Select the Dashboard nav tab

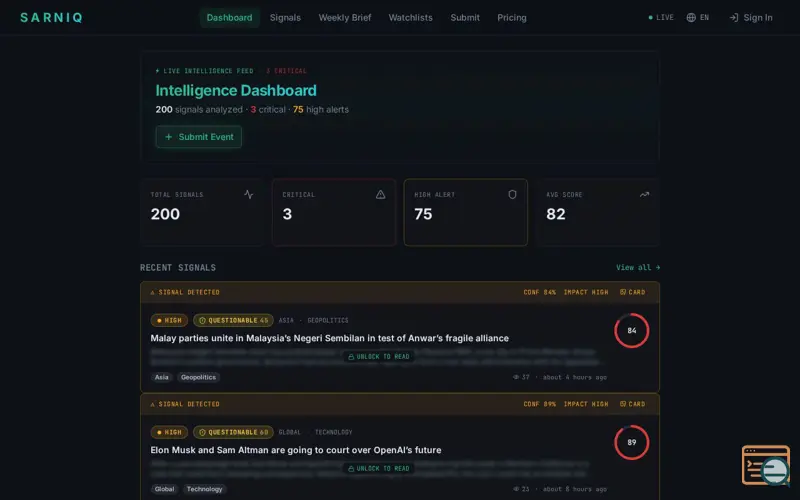[x=229, y=17]
